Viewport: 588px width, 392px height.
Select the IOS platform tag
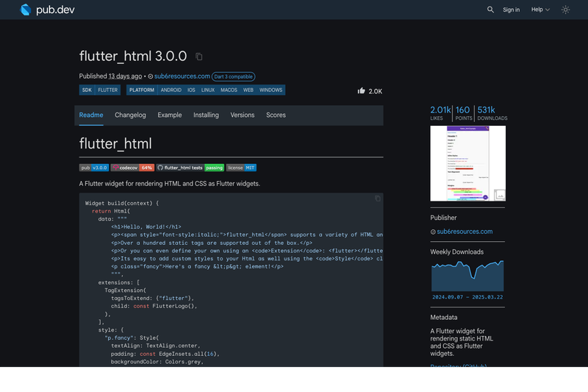(191, 90)
